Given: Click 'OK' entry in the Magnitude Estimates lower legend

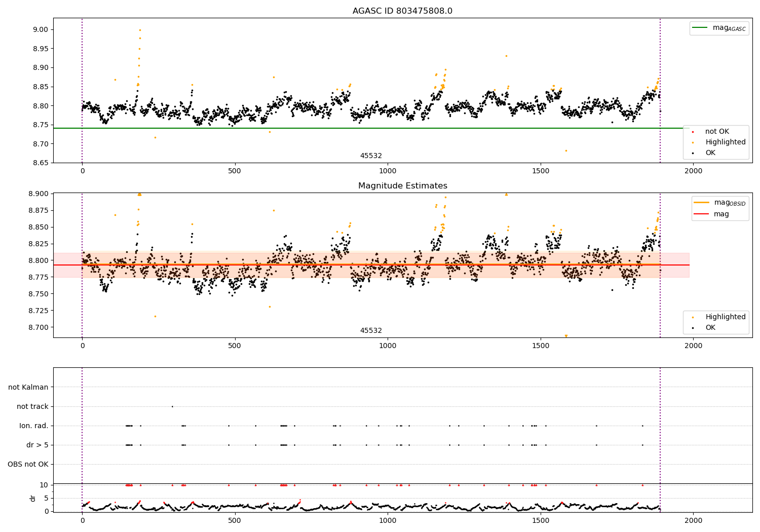Looking at the screenshot, I should tap(710, 328).
